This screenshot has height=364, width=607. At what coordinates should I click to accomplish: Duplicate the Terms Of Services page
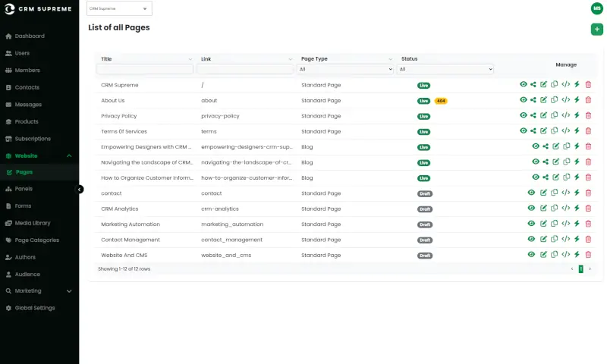coord(555,130)
